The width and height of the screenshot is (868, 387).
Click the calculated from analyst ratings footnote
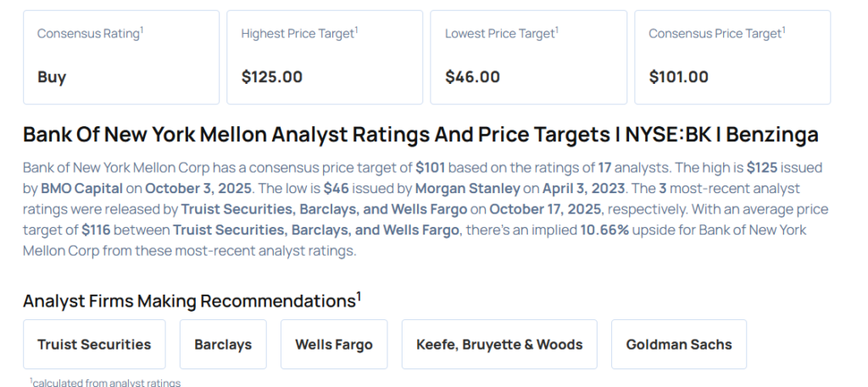[105, 382]
